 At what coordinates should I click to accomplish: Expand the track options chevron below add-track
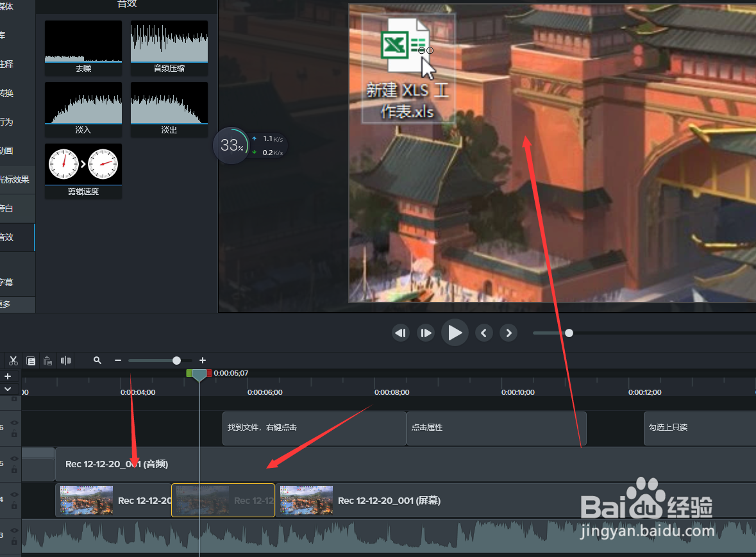click(8, 389)
